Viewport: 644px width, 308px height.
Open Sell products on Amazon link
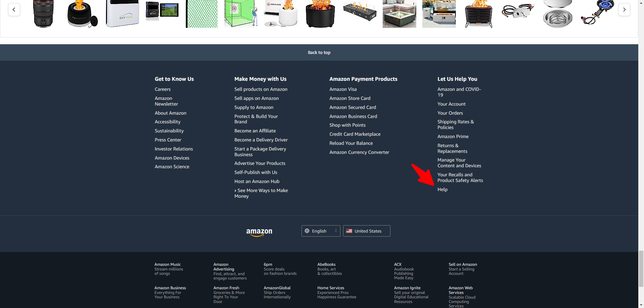[261, 89]
